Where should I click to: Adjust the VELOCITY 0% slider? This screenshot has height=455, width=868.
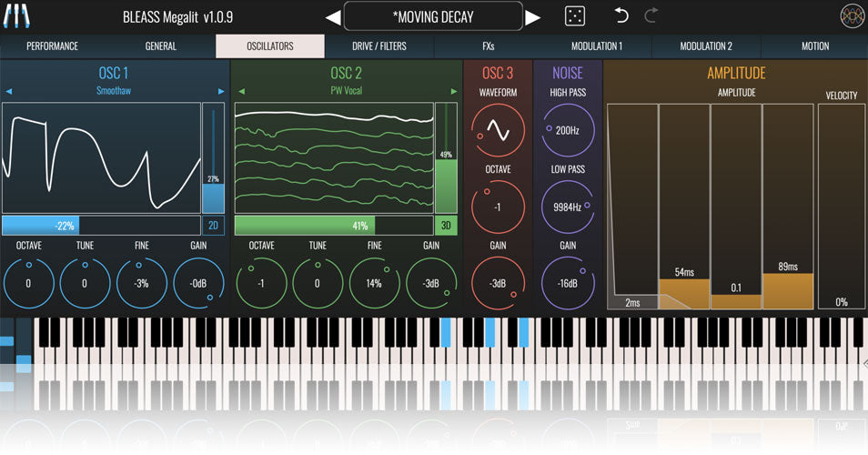[x=842, y=207]
